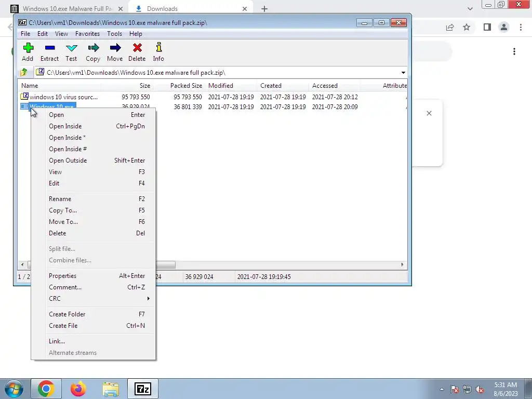The image size is (532, 399).
Task: Select Link... in context menu
Action: pos(94,341)
